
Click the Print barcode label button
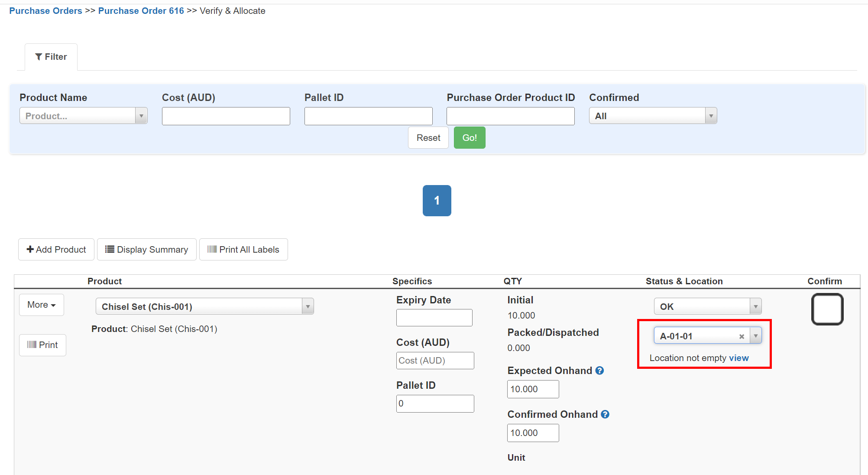click(x=42, y=345)
